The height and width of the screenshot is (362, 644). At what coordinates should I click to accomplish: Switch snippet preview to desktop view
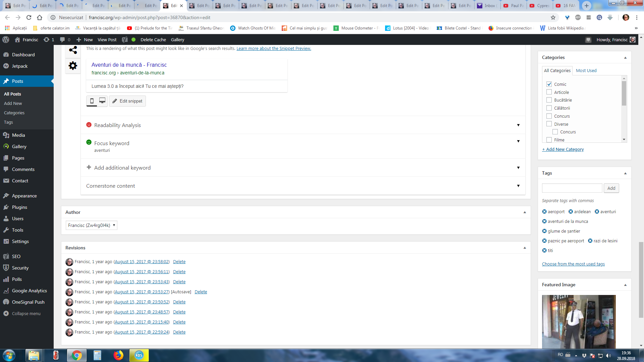tap(102, 101)
